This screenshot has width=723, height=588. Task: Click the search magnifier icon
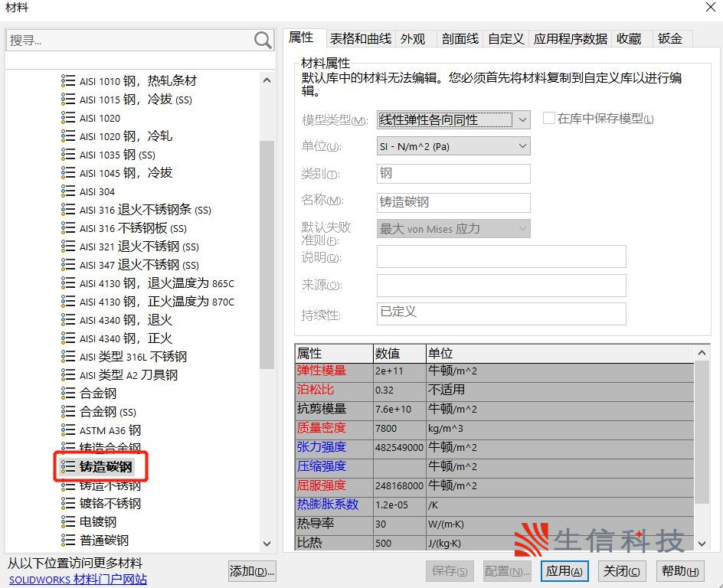pos(263,40)
